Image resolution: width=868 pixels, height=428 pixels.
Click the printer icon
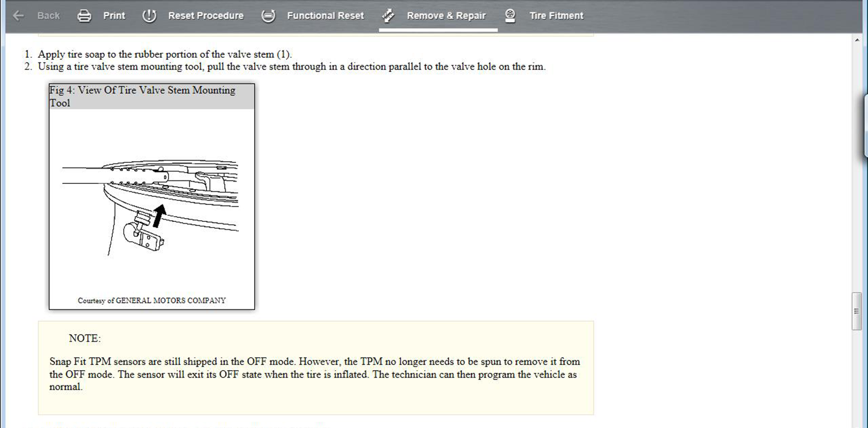pos(84,16)
